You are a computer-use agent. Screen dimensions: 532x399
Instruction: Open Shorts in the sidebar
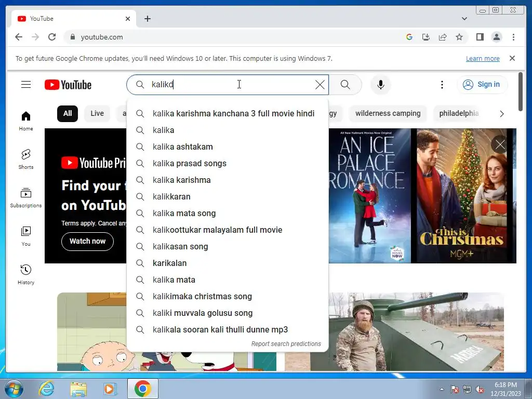(x=26, y=159)
